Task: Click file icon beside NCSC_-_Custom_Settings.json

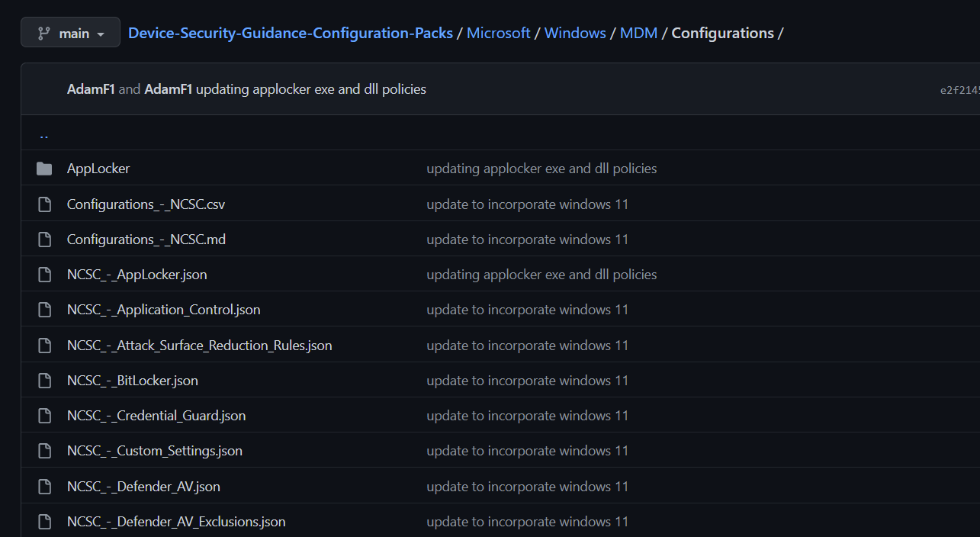Action: pos(44,451)
